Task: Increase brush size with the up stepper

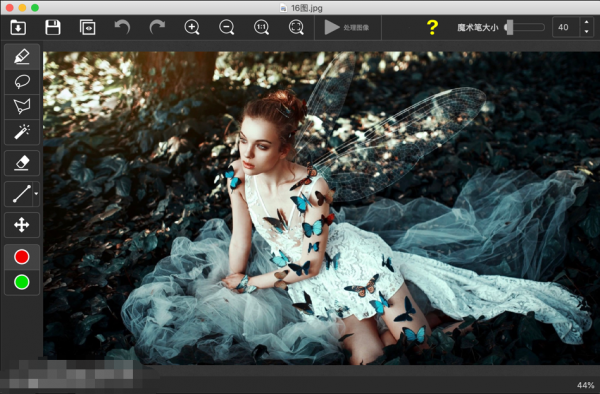Action: click(587, 22)
